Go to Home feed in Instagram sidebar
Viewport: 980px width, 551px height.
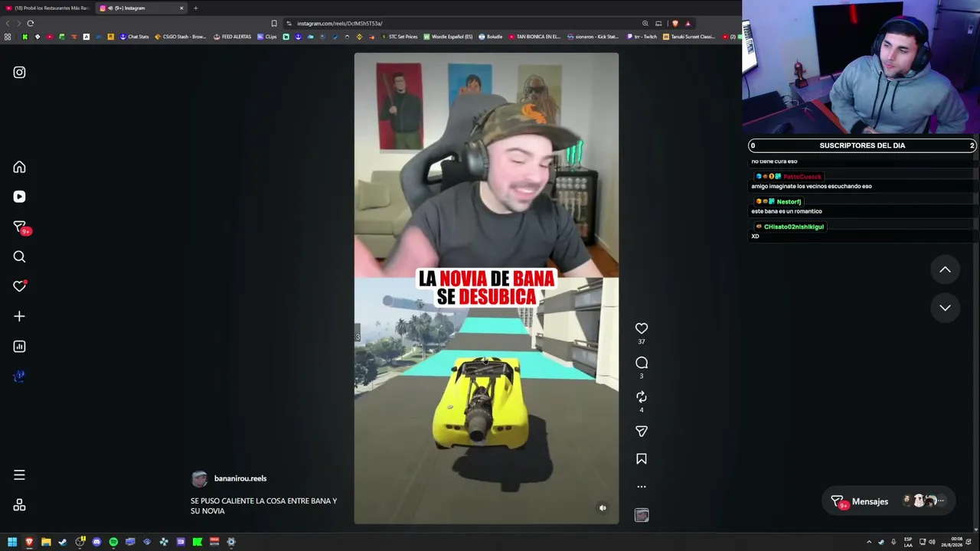pos(19,168)
